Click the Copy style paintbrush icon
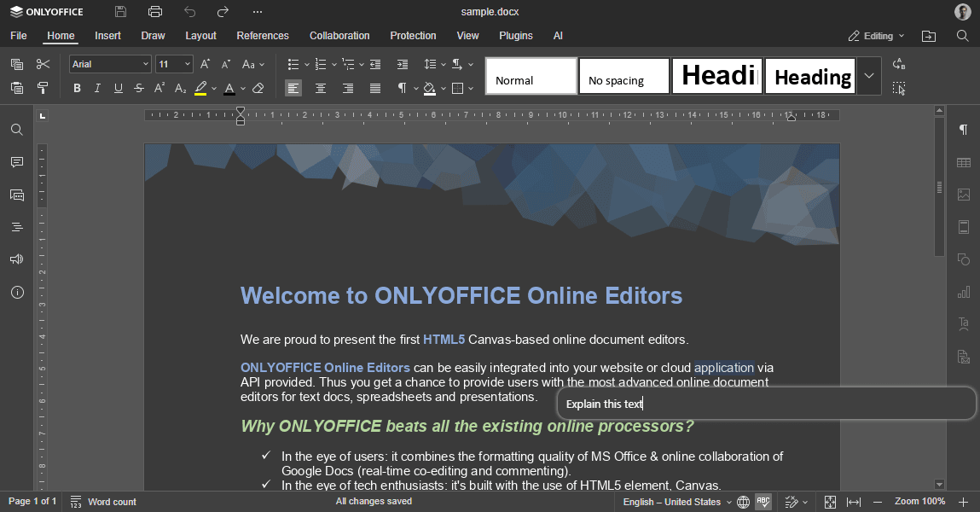 tap(43, 88)
